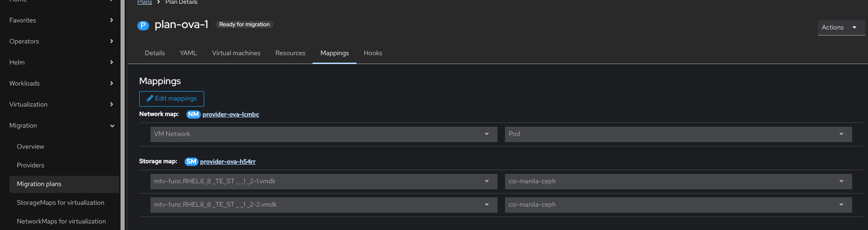Collapse the Migration navigation section
Image resolution: width=868 pixels, height=230 pixels.
pos(61,126)
